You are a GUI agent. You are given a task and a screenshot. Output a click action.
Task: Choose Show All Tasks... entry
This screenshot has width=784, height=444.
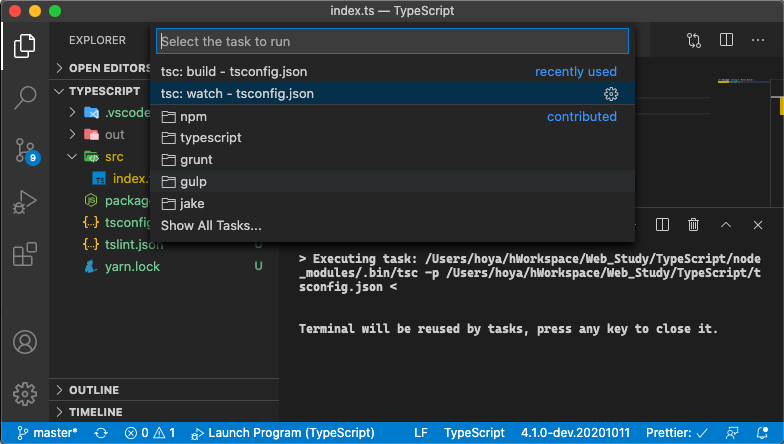click(392, 226)
